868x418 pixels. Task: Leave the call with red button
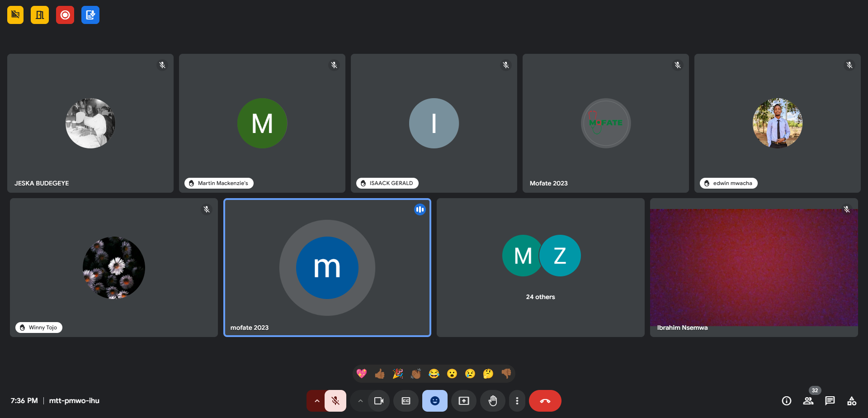tap(545, 401)
